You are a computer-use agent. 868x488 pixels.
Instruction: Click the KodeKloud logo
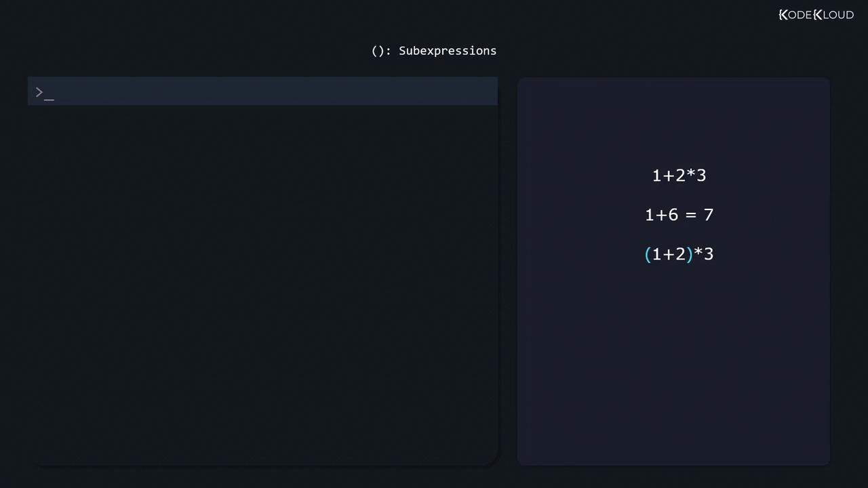click(x=816, y=15)
